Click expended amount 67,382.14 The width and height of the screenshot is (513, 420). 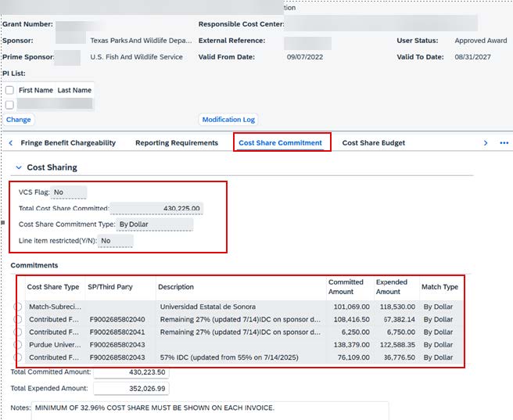[399, 319]
